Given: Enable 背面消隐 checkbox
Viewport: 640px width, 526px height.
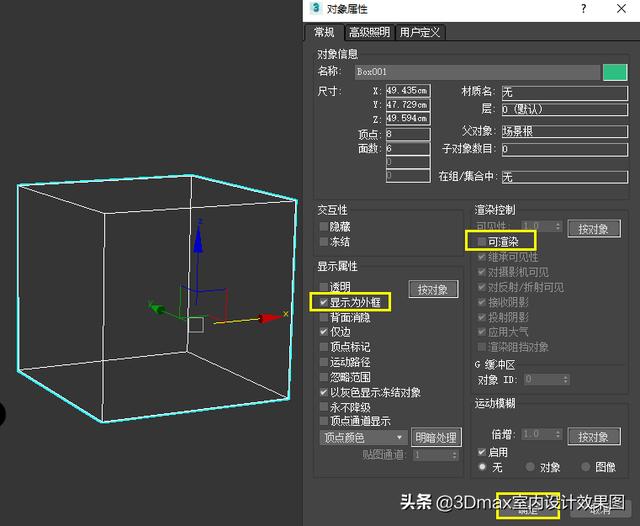Looking at the screenshot, I should (x=324, y=317).
